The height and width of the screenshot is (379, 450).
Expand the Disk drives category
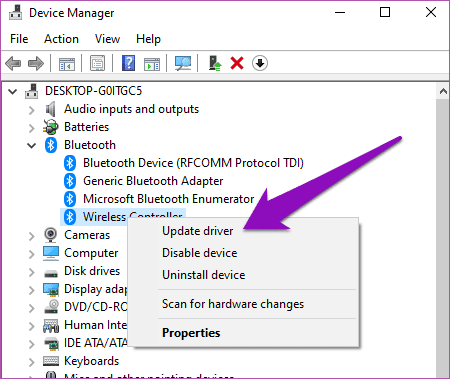[31, 272]
